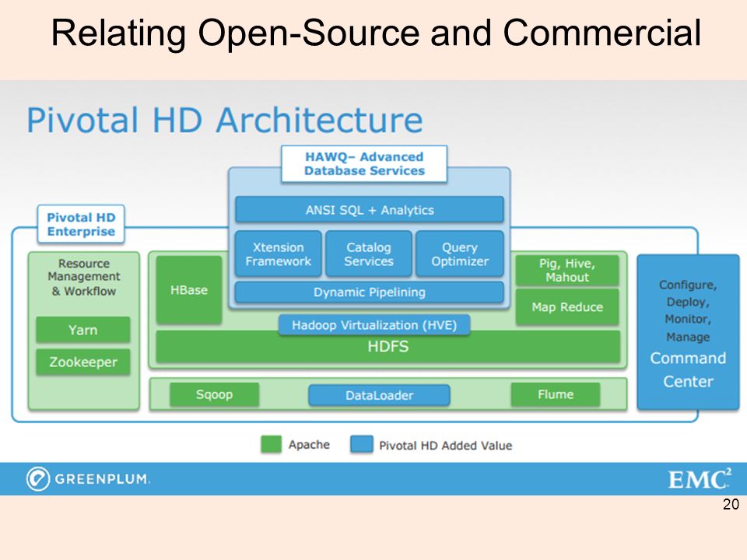Click the Pivotal HD Architecture heading
Screen dimensions: 747x560
click(225, 121)
